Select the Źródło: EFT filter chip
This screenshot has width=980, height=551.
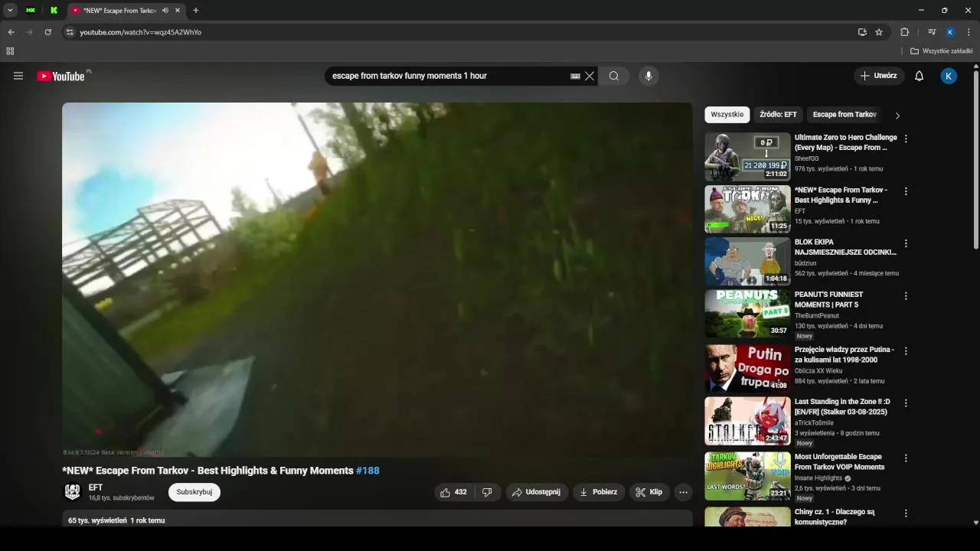(x=778, y=115)
